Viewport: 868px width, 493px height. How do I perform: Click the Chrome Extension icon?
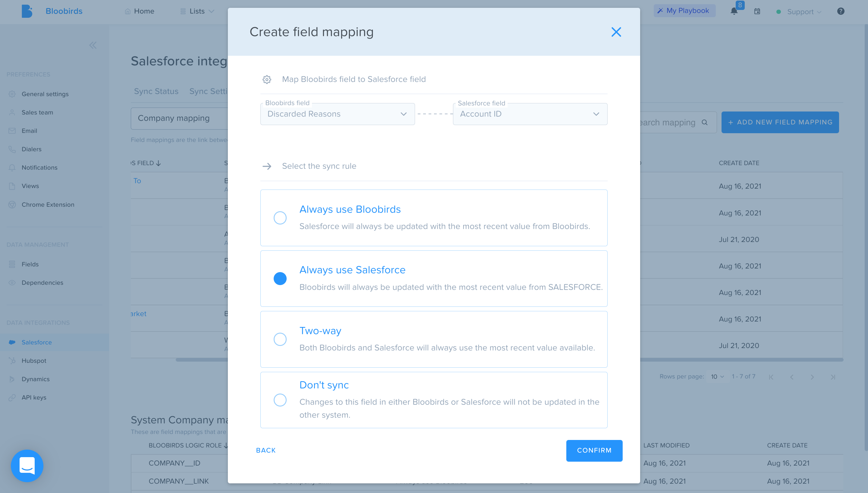point(12,205)
